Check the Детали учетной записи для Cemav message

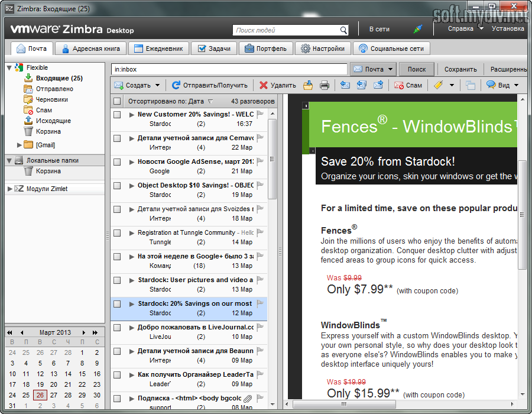[117, 138]
